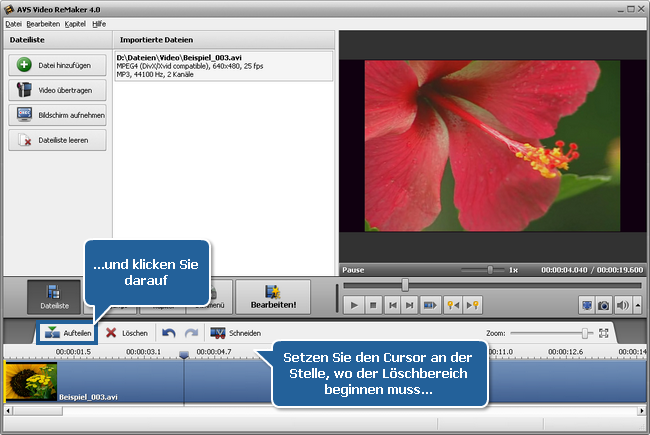Screen dimensions: 650x435
Task: Open the Datei menu
Action: [13, 23]
